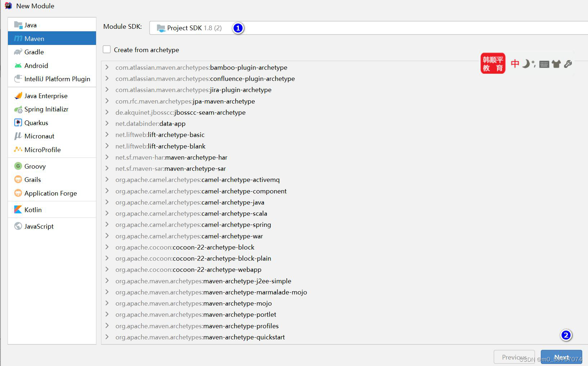Select cocoon-22-archetype-block-plain entry
Viewport: 588px width, 366px height.
click(x=193, y=258)
